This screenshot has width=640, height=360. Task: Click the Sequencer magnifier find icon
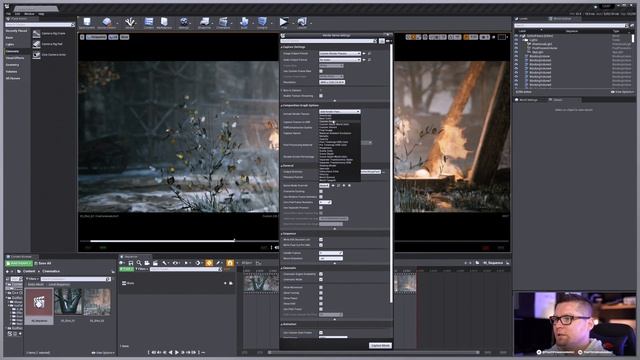click(139, 263)
